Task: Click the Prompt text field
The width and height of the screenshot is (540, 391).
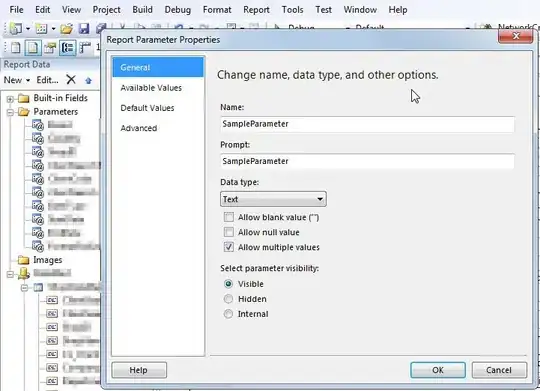Action: pos(367,161)
